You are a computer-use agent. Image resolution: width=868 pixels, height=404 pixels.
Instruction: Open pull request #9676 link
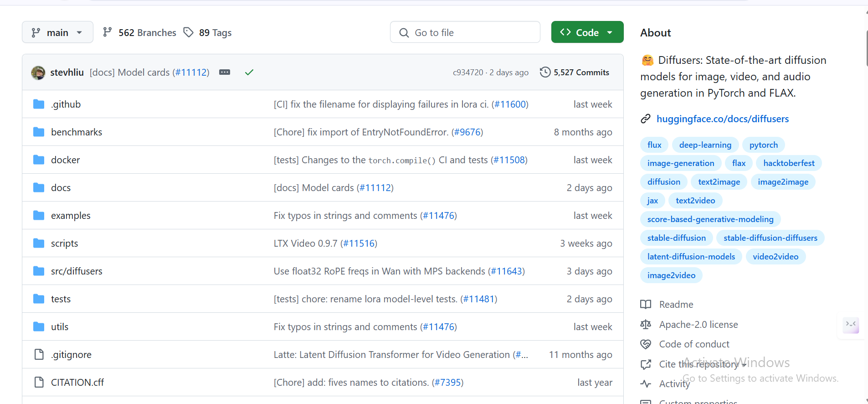click(x=467, y=132)
